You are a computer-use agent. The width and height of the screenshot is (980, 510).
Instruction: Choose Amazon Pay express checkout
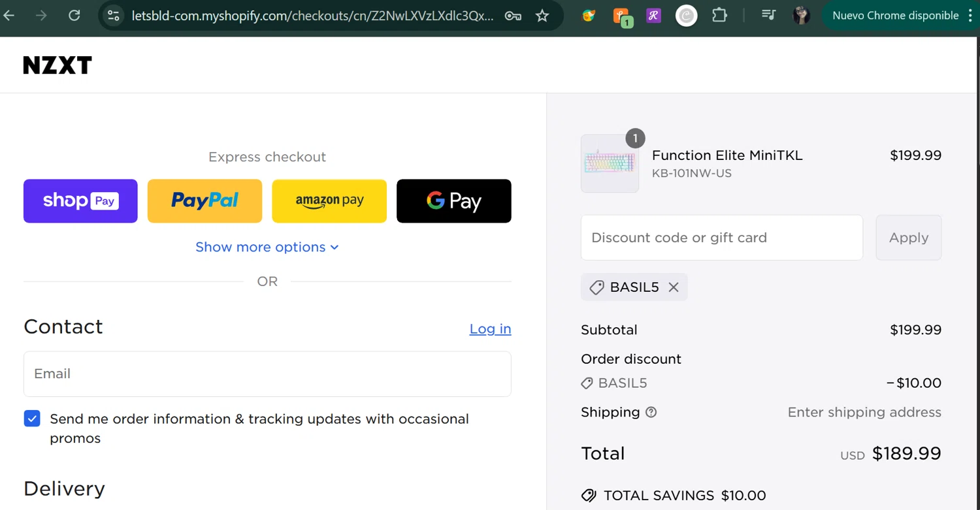(x=329, y=201)
